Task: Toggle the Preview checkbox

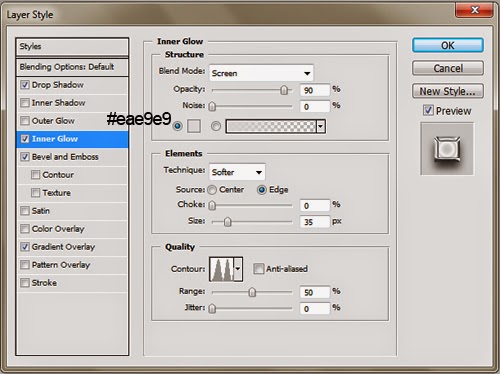Action: (428, 110)
